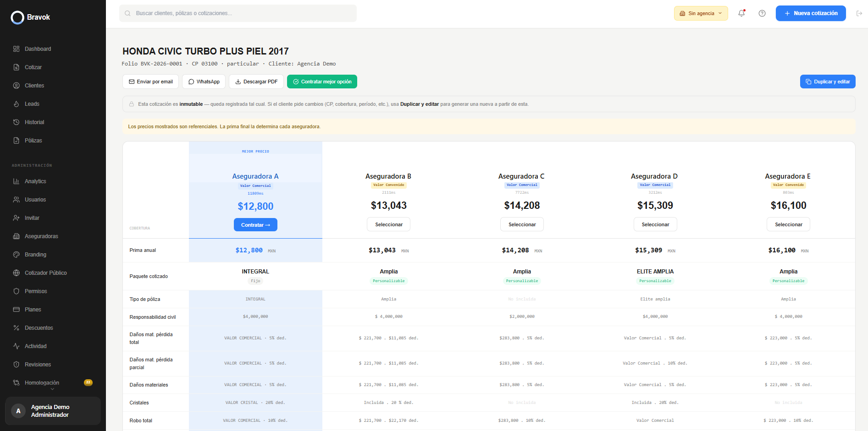
Task: Click the Descuentos percent icon
Action: click(x=17, y=328)
